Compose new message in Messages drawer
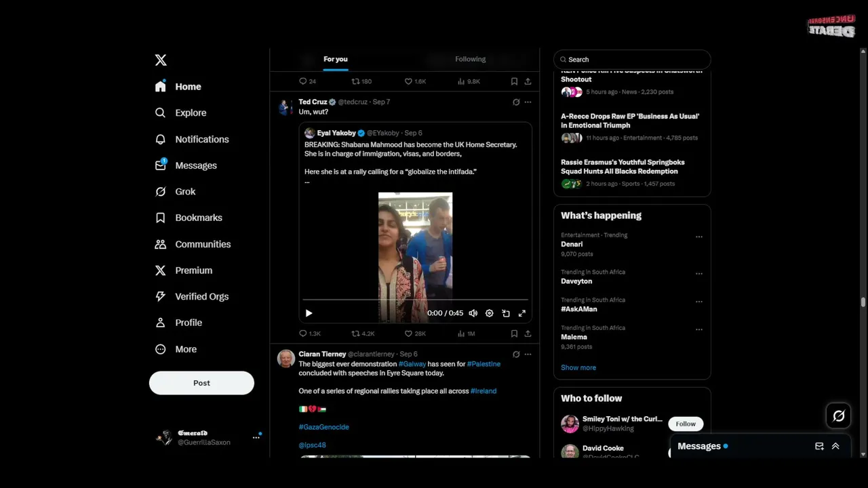This screenshot has width=868, height=488. coord(819,446)
